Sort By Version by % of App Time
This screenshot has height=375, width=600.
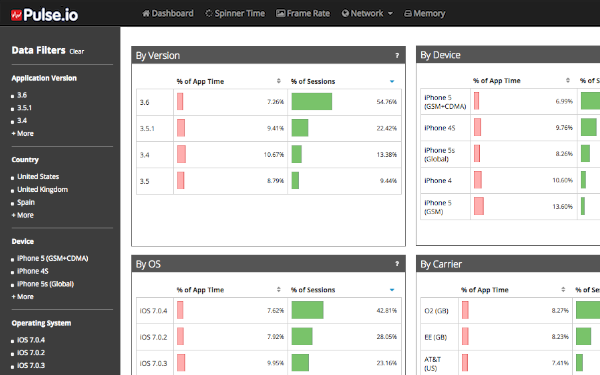279,81
